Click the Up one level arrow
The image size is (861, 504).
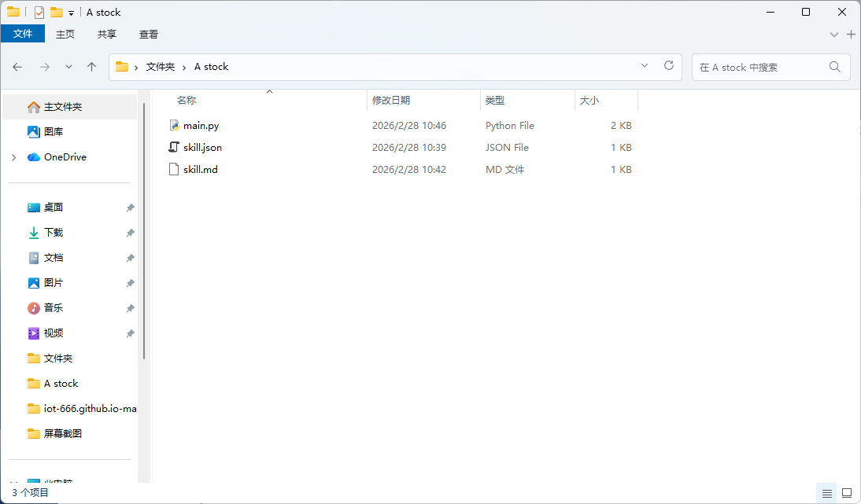click(91, 67)
